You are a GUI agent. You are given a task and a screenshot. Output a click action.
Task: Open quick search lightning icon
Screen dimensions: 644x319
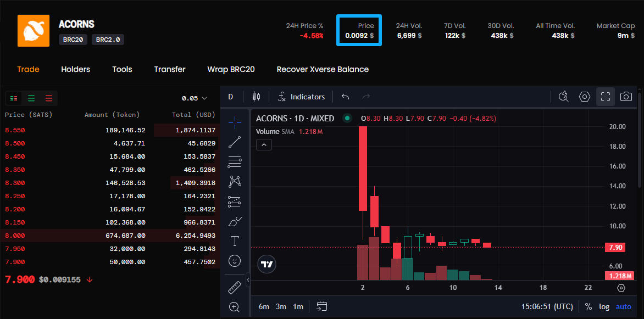point(564,97)
